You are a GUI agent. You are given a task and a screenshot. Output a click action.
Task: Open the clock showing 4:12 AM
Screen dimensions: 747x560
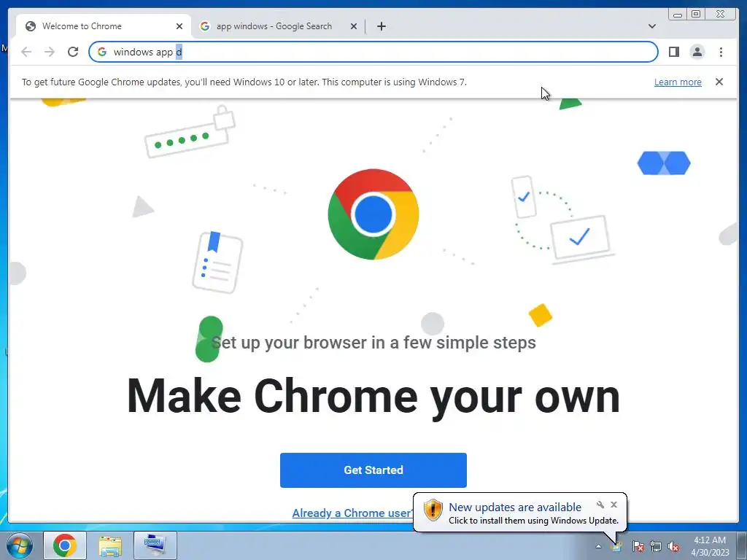pos(710,546)
